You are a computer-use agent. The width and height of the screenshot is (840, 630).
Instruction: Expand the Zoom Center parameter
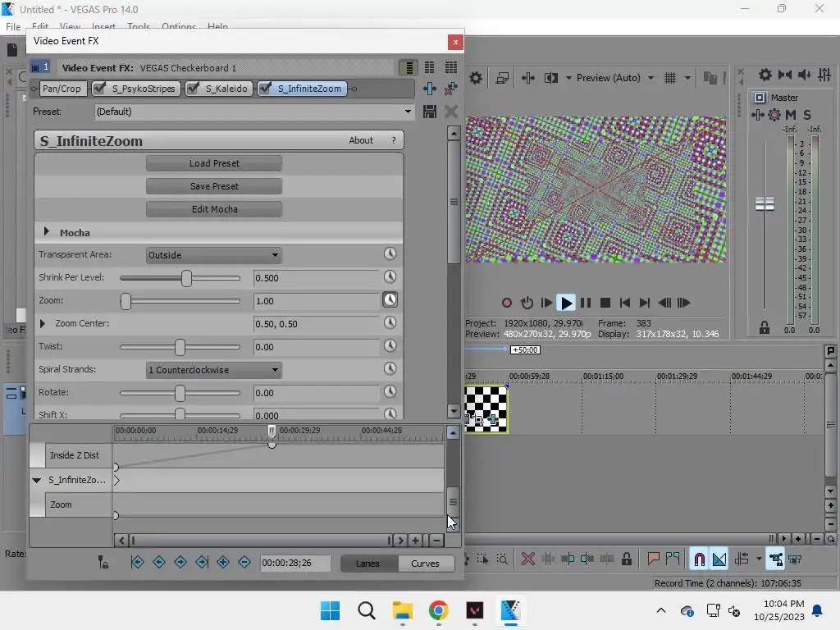[43, 323]
